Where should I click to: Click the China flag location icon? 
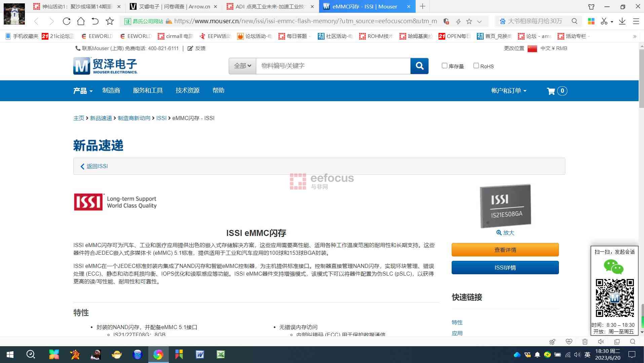[x=532, y=48]
